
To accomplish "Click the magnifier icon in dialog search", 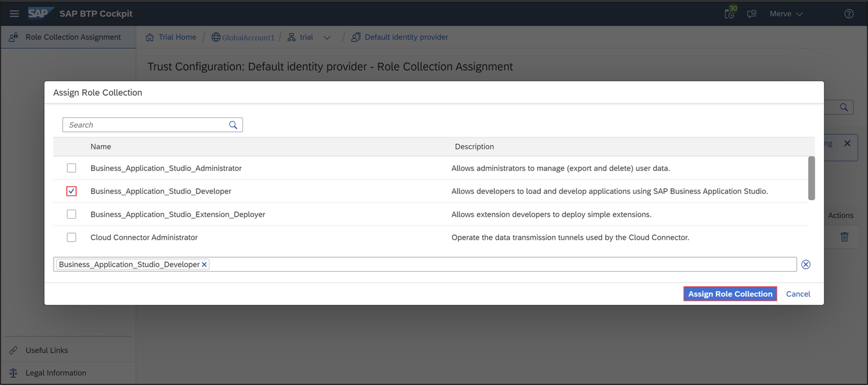I will point(233,125).
